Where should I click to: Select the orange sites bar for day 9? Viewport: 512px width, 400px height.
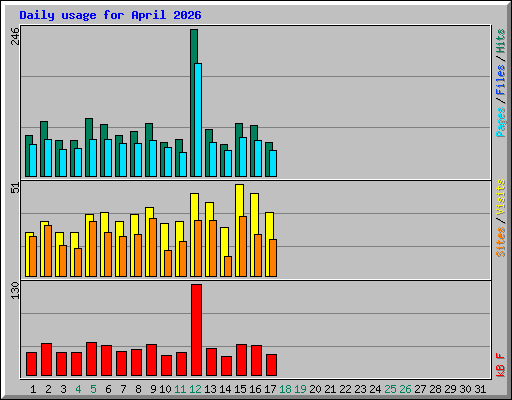(x=153, y=247)
